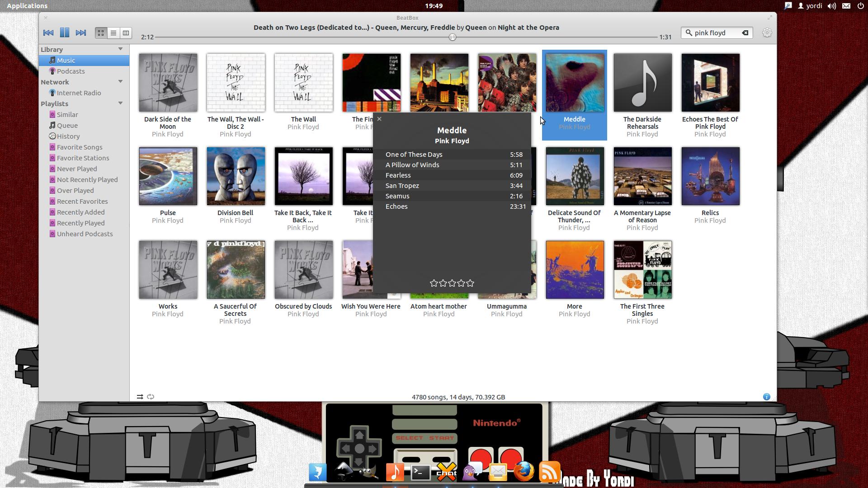
Task: Open the Recently Added playlist
Action: coord(84,212)
